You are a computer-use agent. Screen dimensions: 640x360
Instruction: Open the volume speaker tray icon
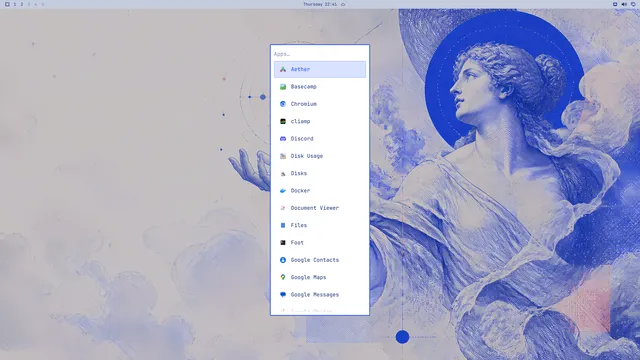tap(624, 4)
